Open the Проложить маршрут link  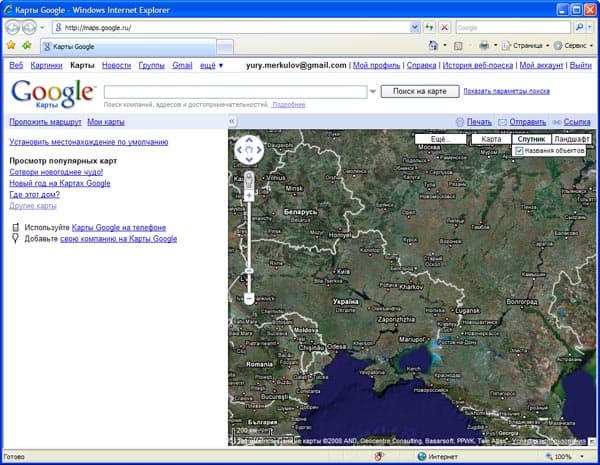point(45,122)
